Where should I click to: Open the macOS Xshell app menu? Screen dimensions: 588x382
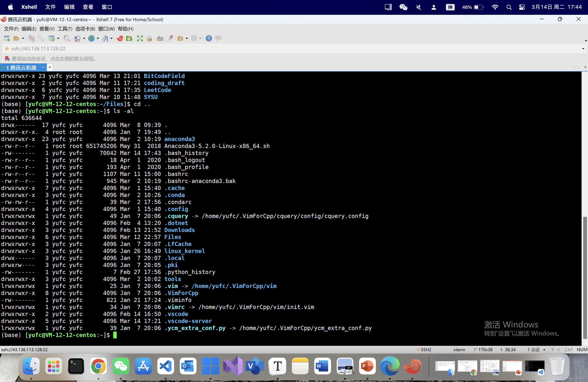pyautogui.click(x=29, y=7)
